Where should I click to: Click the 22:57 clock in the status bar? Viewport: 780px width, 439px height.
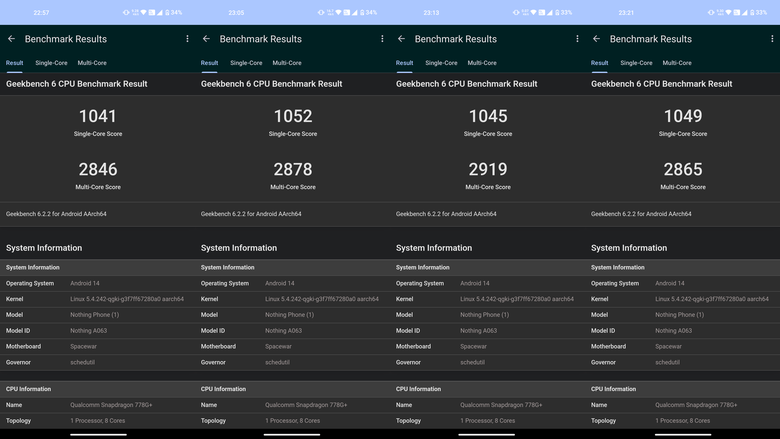[x=41, y=12]
